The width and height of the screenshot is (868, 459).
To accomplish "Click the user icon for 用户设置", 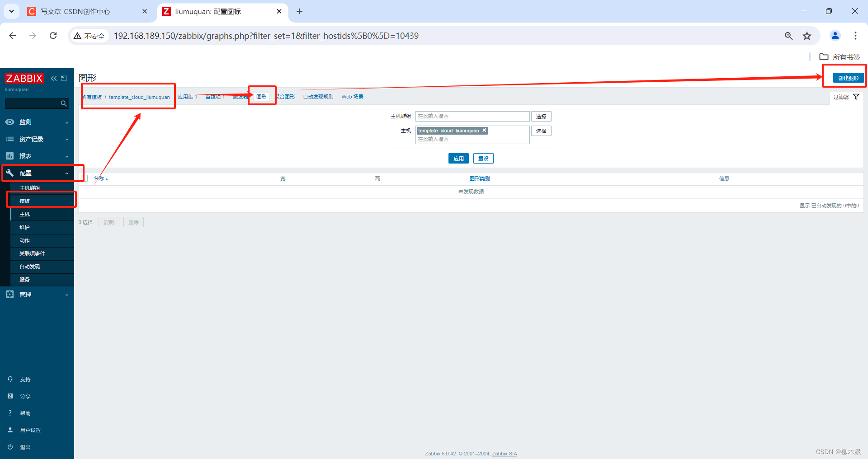I will [10, 430].
